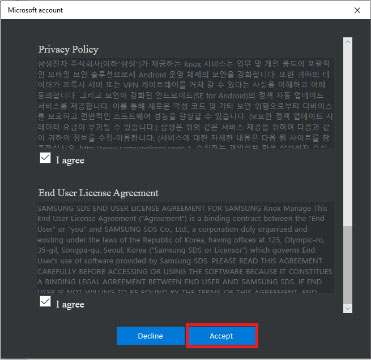Click inside the Privacy Policy Korean text box

(186, 104)
